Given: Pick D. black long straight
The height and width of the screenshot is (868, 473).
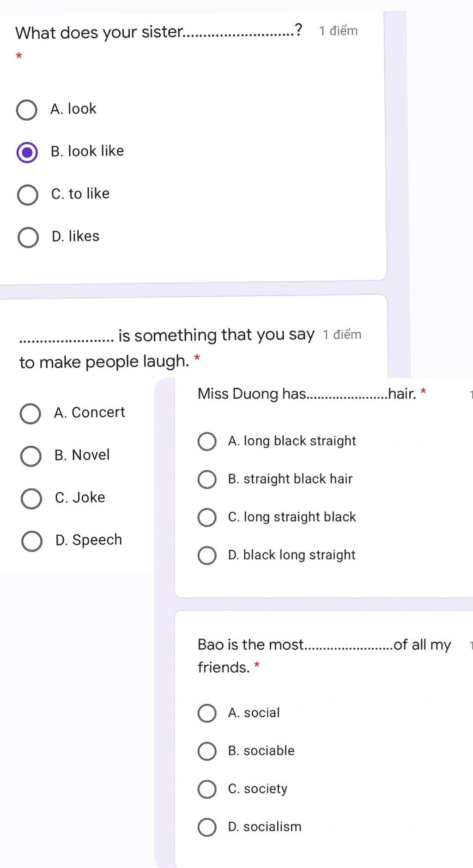Looking at the screenshot, I should pyautogui.click(x=207, y=556).
